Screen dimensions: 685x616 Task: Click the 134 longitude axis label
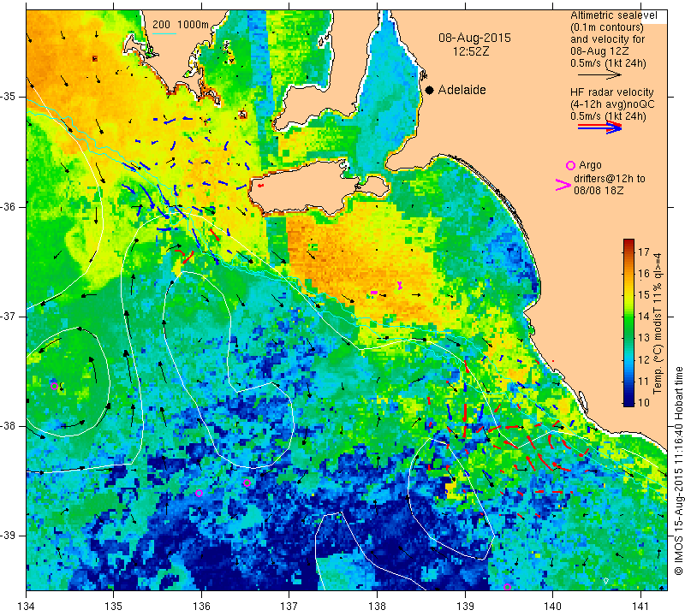point(27,606)
